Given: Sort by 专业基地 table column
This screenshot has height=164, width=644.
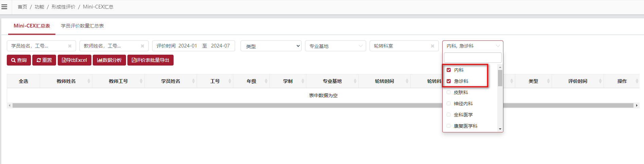Looking at the screenshot, I should pyautogui.click(x=332, y=81).
